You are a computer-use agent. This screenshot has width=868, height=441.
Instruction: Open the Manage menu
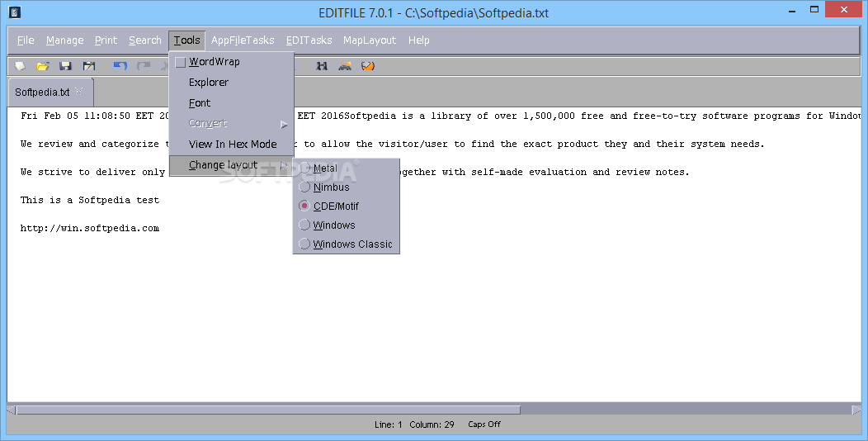click(x=64, y=40)
